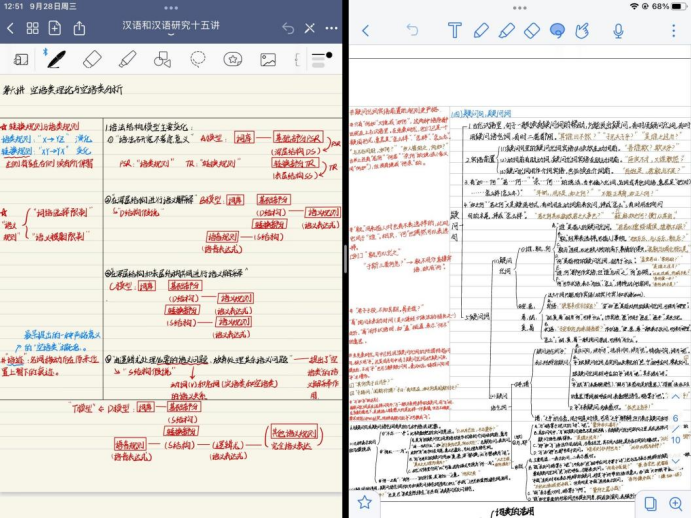Select the insert image tool
The image size is (692, 519).
point(268,59)
